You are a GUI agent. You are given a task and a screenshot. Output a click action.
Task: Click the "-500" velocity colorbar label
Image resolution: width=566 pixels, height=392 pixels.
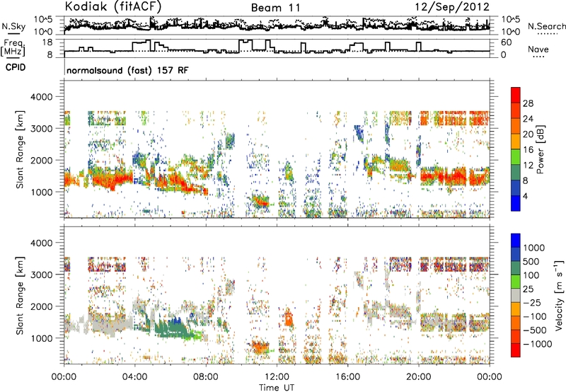[535, 330]
